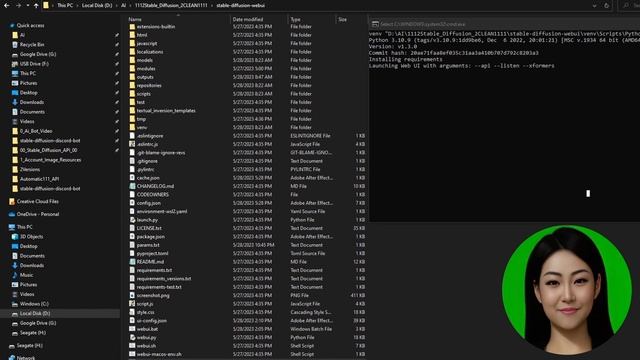The image size is (640, 360).
Task: Select 'Local Disk (D:)' in the address breadcrumb
Action: coord(97,6)
